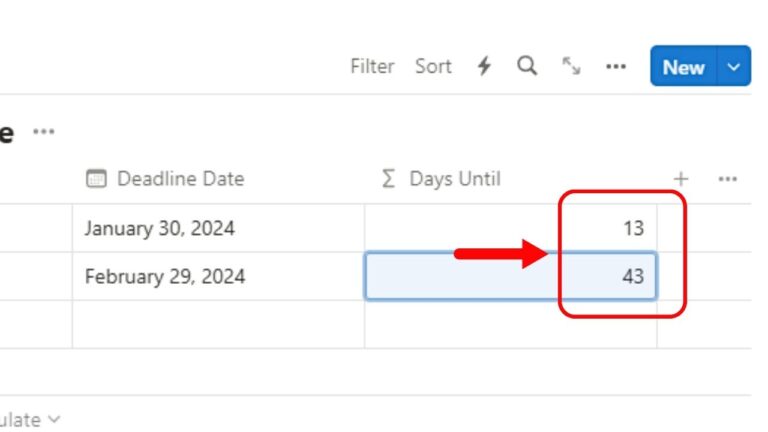Image resolution: width=768 pixels, height=432 pixels.
Task: Select the February 29, 2024 date cell
Action: (218, 276)
